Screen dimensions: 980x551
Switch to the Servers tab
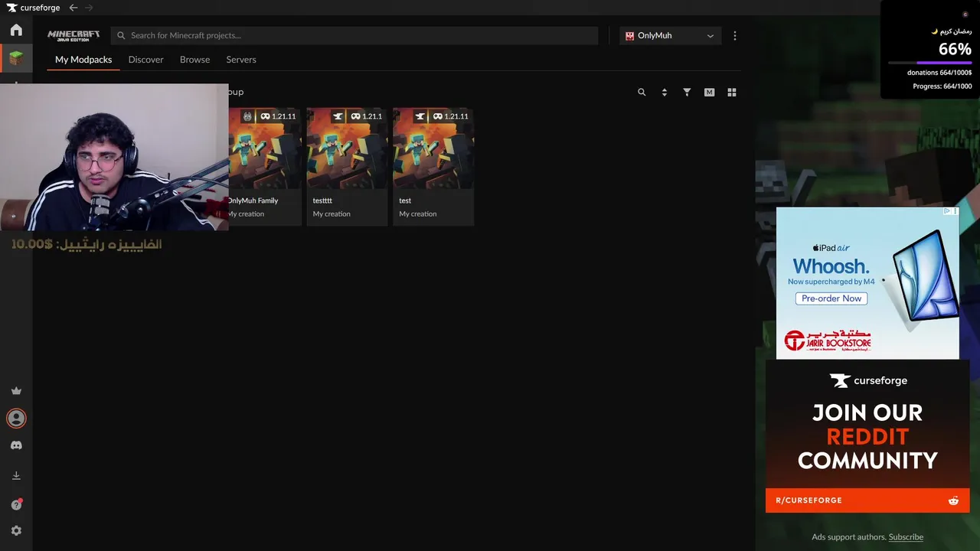coord(241,60)
